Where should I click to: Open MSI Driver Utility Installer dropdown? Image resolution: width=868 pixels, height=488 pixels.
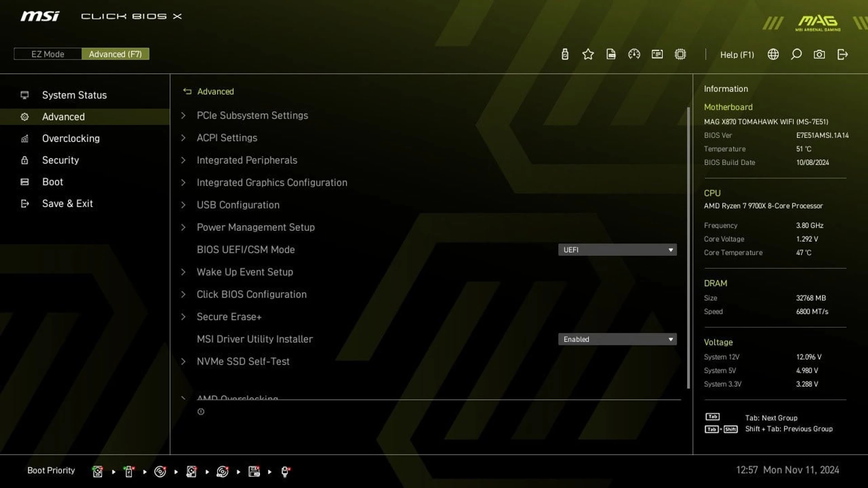point(617,339)
